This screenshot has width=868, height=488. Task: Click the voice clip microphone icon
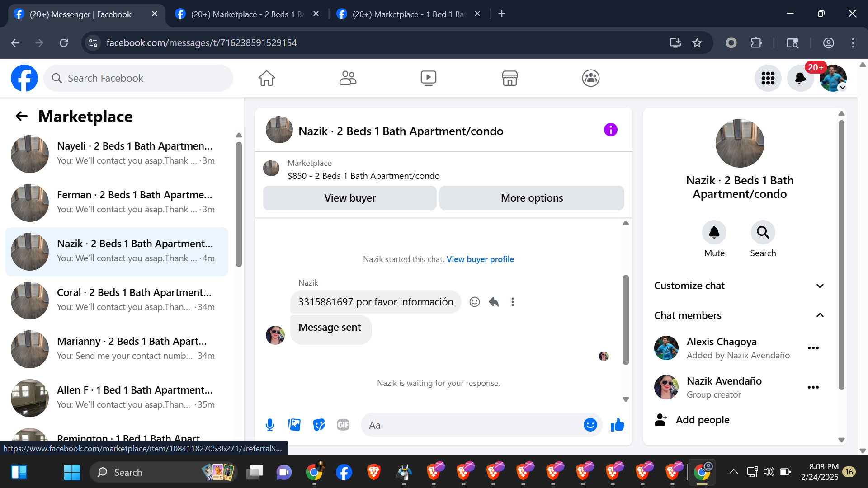pos(270,425)
